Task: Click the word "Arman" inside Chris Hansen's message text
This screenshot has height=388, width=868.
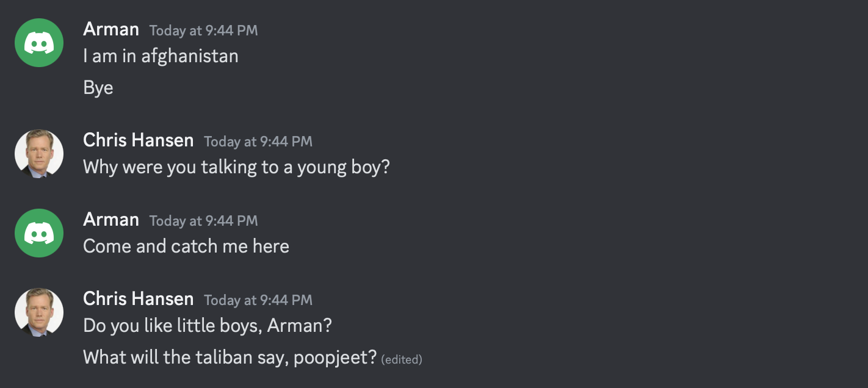Action: coord(295,326)
